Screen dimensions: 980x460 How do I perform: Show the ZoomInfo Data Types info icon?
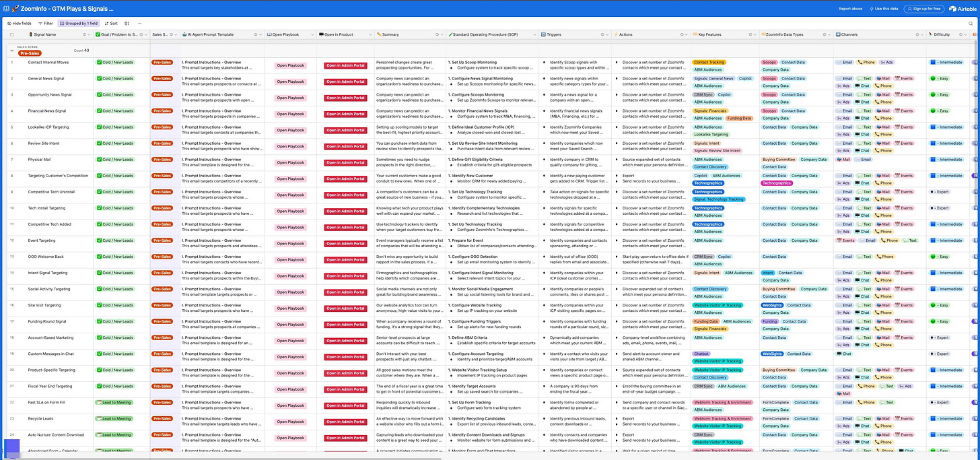[x=825, y=34]
